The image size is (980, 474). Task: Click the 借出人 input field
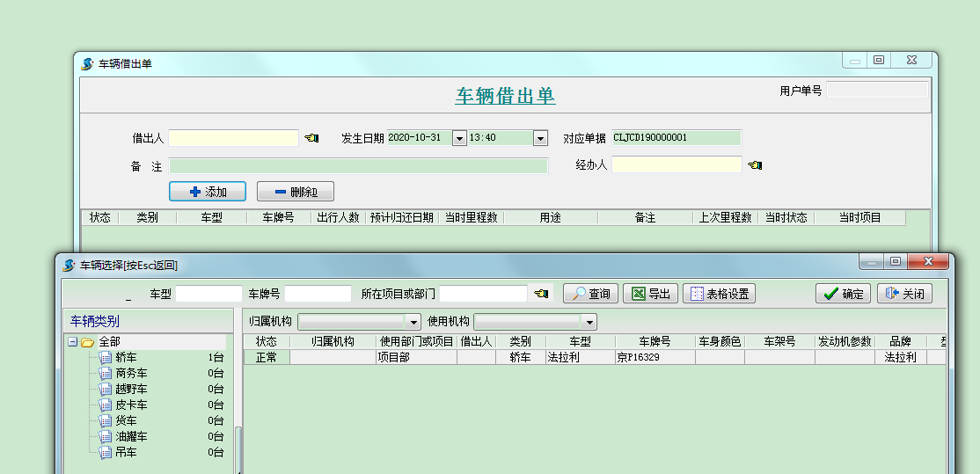click(234, 138)
